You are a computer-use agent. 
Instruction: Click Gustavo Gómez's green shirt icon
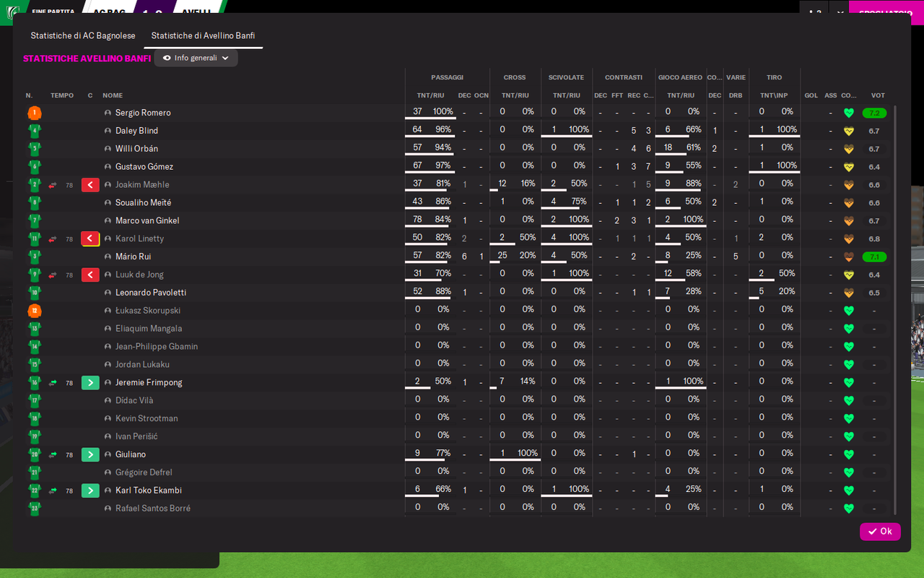34,167
